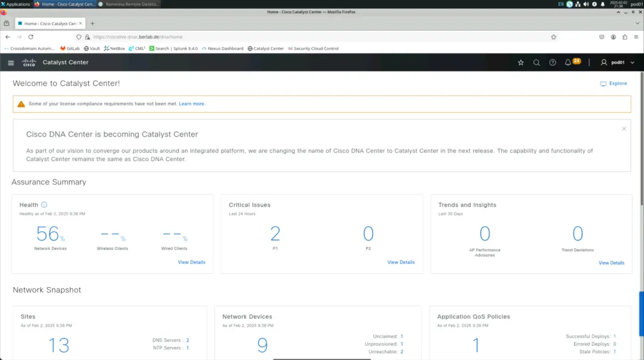Open the Catalyst Center hamburger menu
Viewport: 644px width, 360px height.
[x=11, y=63]
